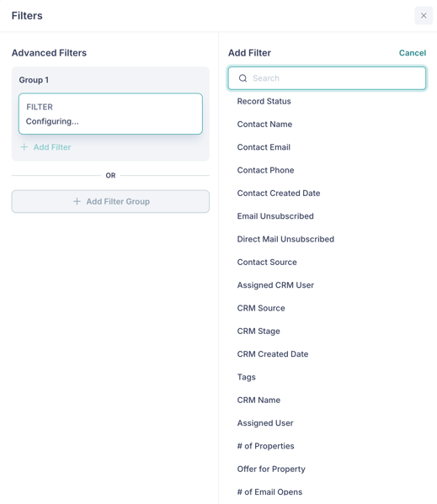Choose Contact Created Date filter
This screenshot has width=437, height=504.
click(x=279, y=194)
